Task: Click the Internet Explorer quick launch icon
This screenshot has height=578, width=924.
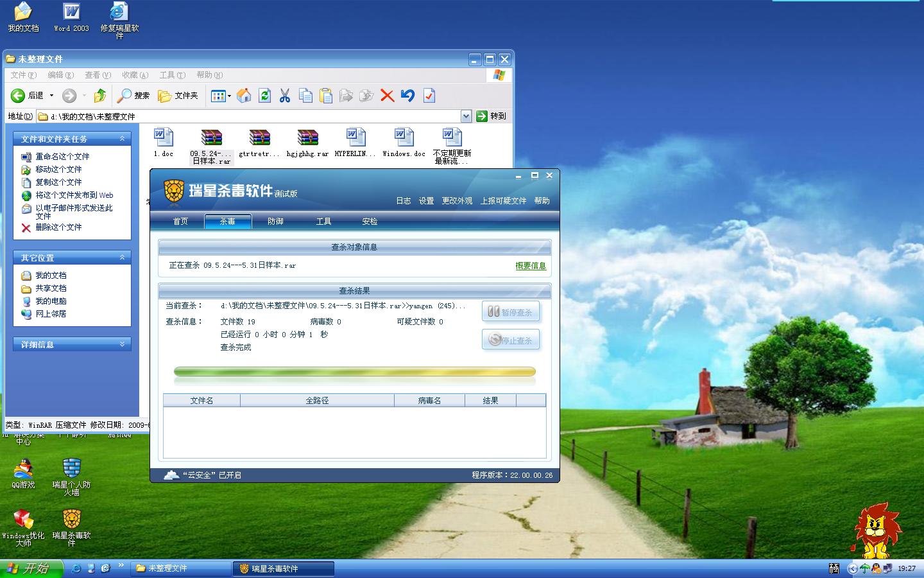Action: 76,568
